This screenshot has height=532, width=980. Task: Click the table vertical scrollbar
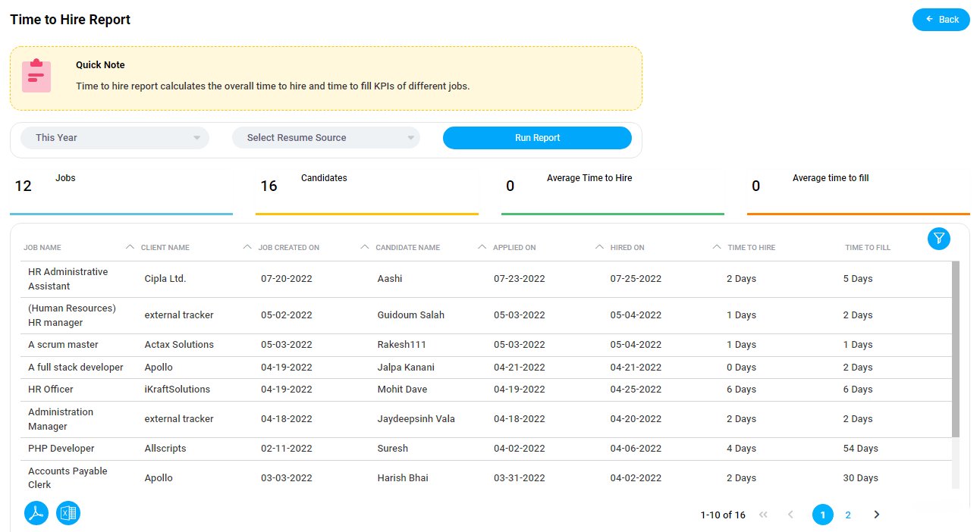point(956,349)
